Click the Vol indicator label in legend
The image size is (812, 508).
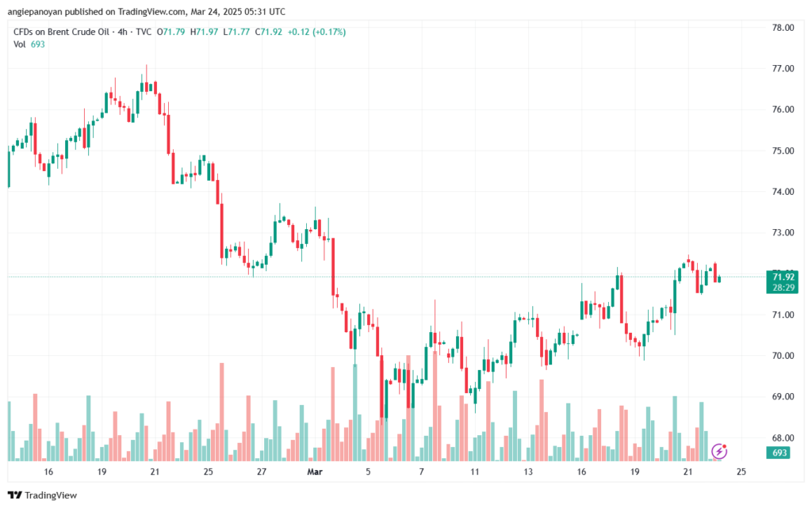19,44
